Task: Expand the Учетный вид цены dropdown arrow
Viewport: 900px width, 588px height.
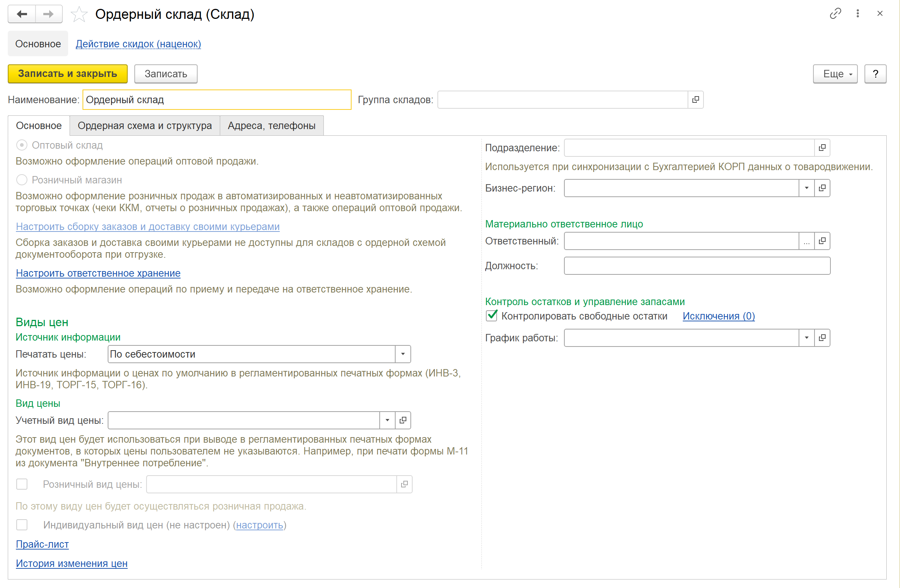Action: tap(387, 420)
